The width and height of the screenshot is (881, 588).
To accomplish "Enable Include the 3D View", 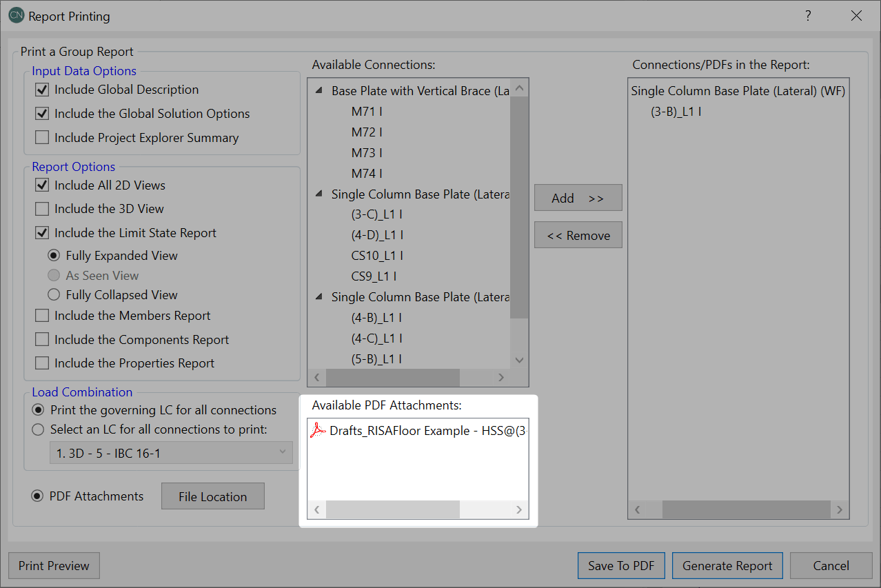I will pyautogui.click(x=43, y=209).
